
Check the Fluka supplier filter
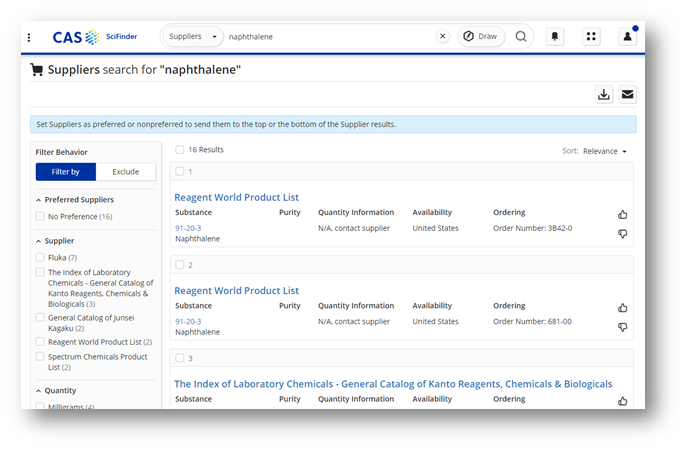point(40,257)
